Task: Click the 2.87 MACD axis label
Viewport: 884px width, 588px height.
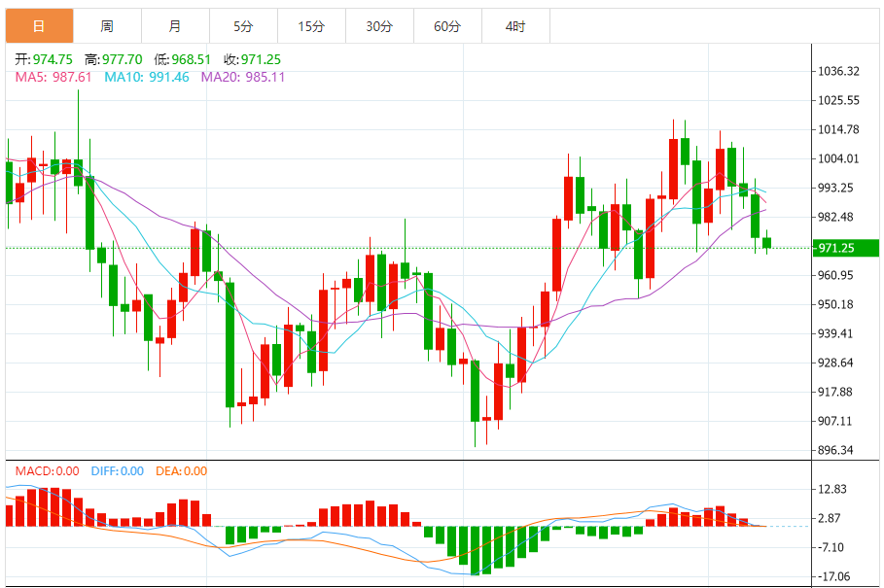Action: (x=830, y=518)
